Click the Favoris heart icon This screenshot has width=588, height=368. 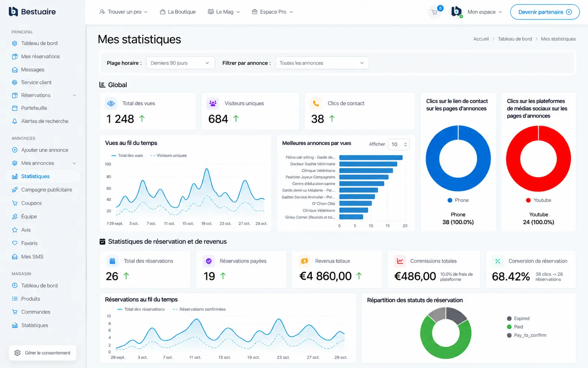coord(15,243)
